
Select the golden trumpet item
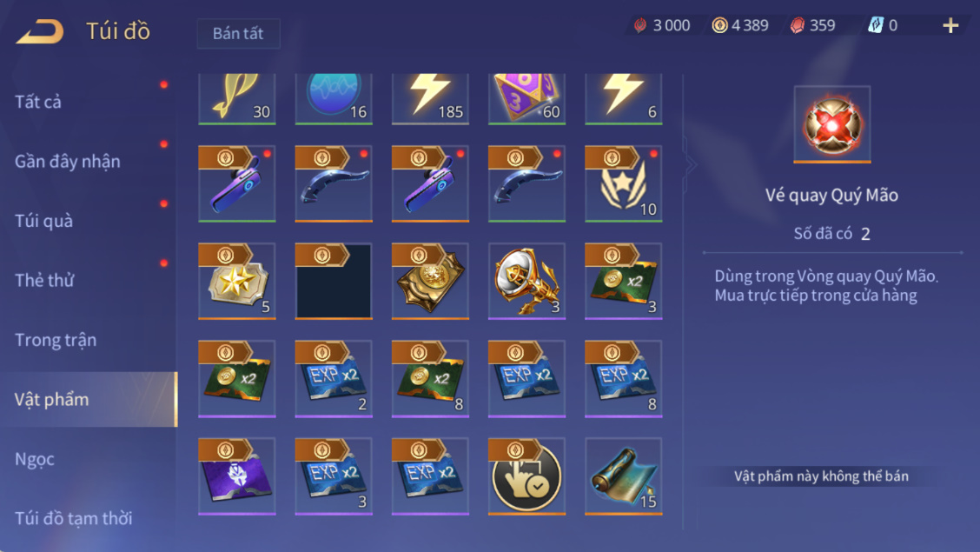526,282
